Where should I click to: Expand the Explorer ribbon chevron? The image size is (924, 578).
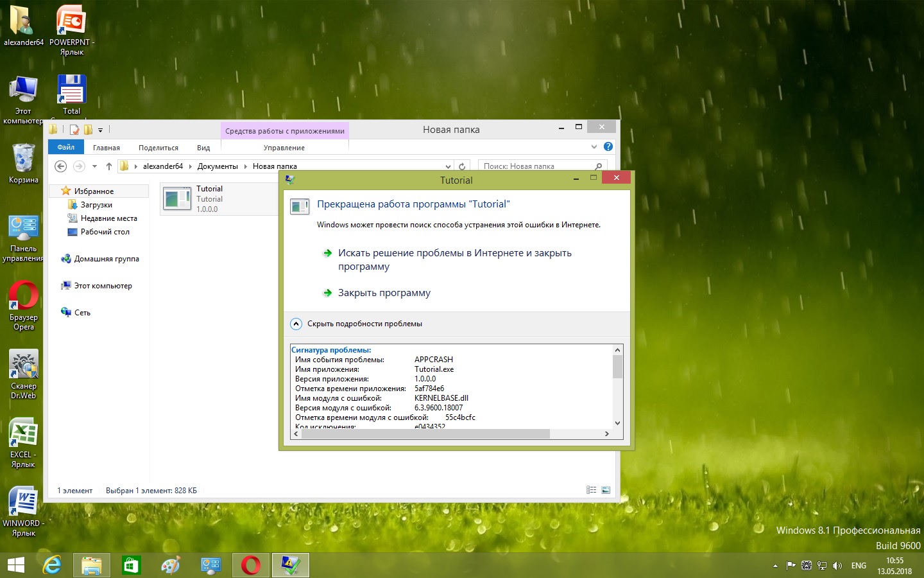tap(594, 147)
